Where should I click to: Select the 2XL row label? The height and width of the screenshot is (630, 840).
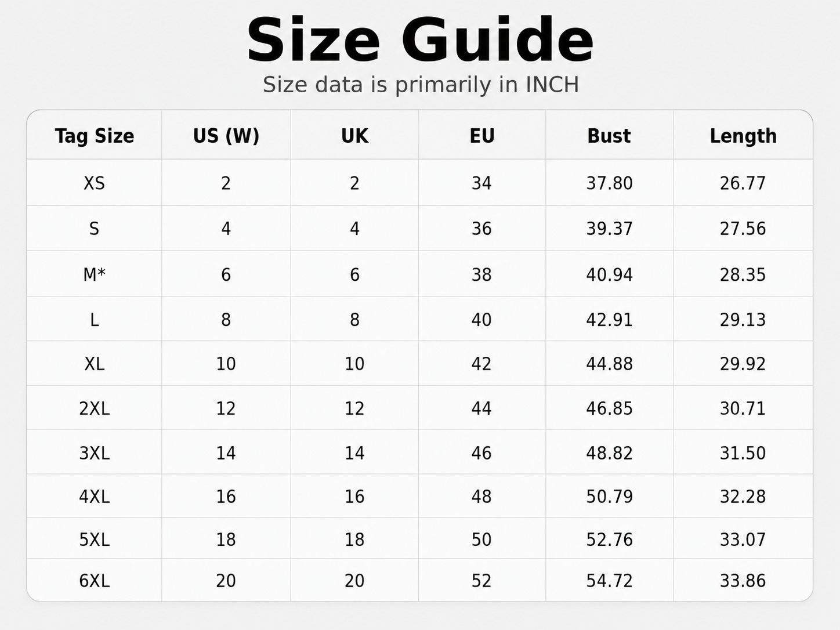pyautogui.click(x=95, y=408)
